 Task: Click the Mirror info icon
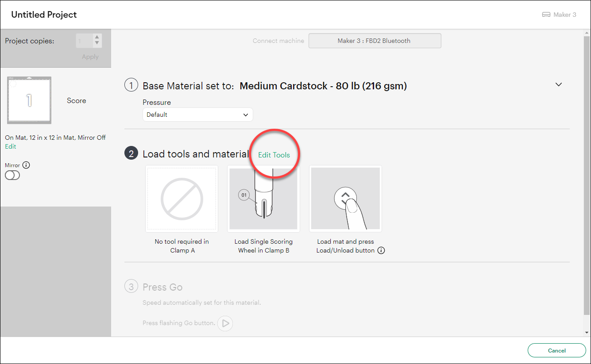(x=26, y=165)
